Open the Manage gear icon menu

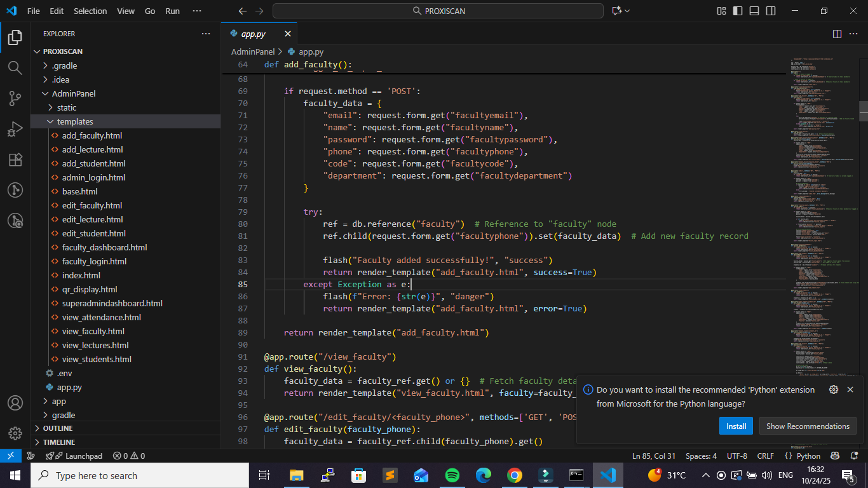pyautogui.click(x=15, y=433)
